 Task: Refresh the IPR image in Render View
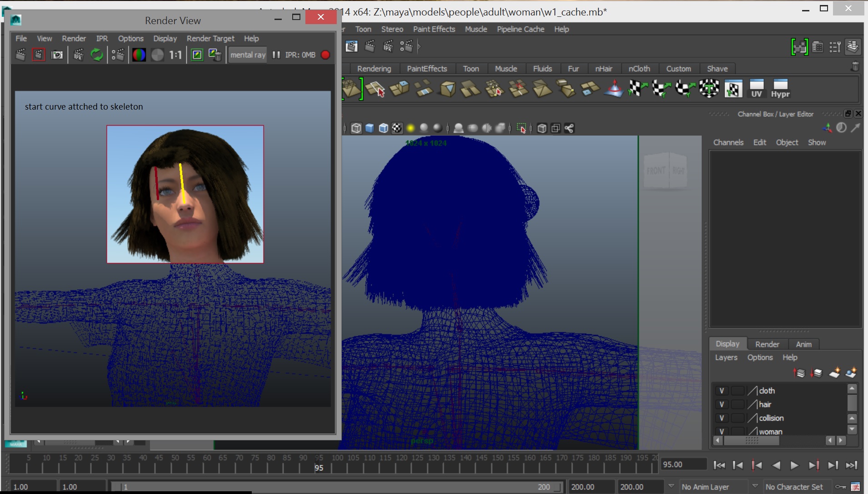pyautogui.click(x=97, y=55)
